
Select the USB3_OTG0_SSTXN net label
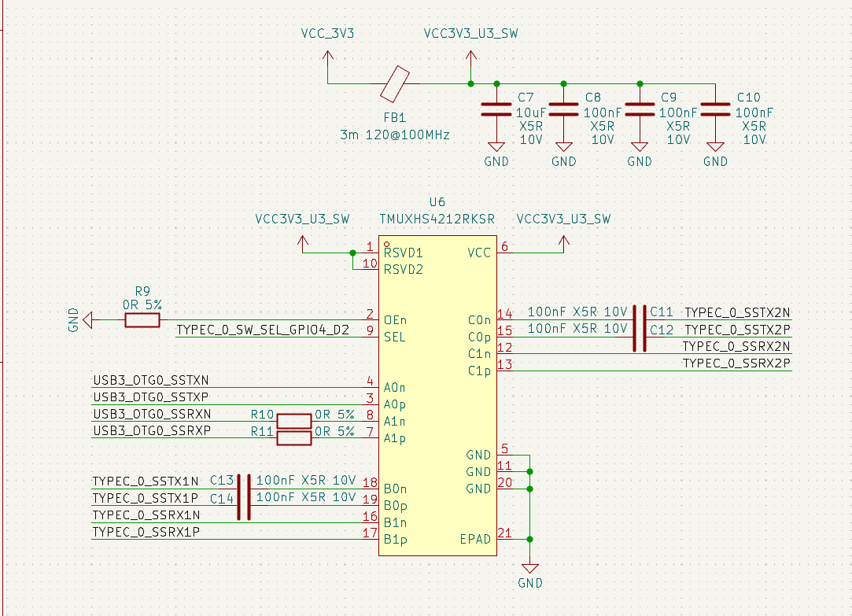tap(151, 381)
